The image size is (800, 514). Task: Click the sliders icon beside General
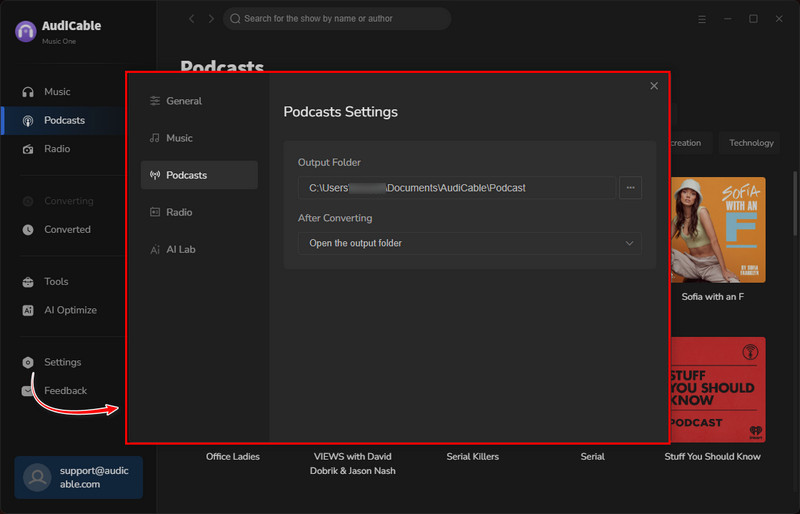pos(155,101)
